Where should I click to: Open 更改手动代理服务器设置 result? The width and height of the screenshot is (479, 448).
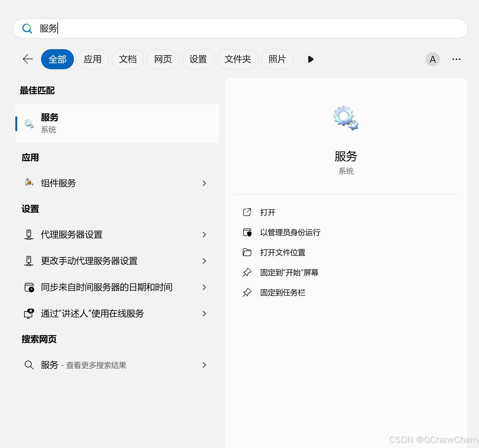point(117,261)
